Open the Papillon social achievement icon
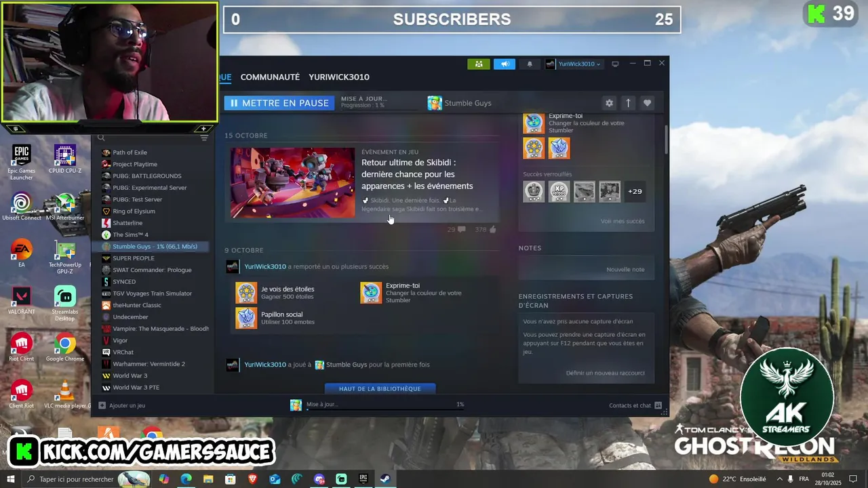 246,318
